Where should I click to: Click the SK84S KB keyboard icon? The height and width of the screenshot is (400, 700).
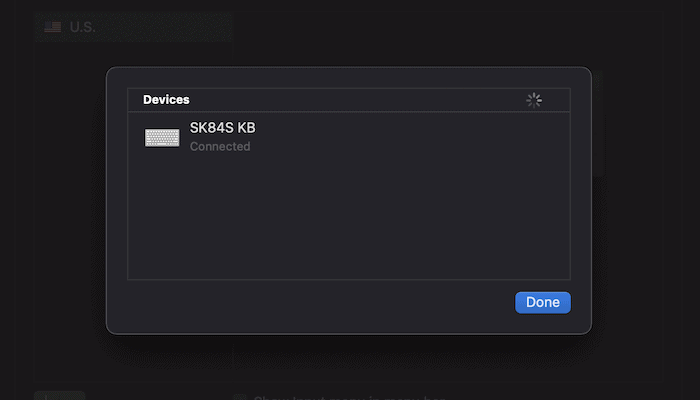pos(162,137)
